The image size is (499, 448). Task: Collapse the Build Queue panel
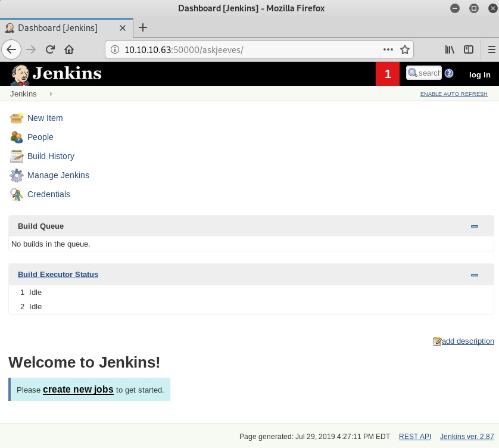(474, 226)
